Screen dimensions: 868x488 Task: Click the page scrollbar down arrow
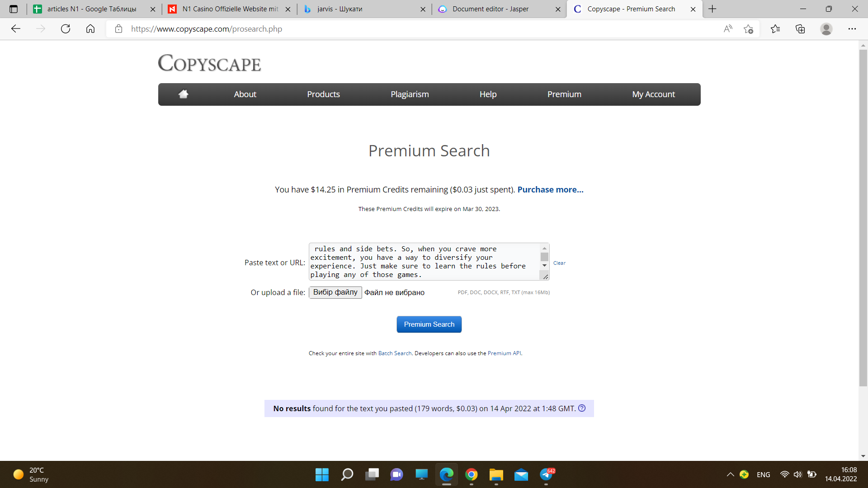coord(863,456)
